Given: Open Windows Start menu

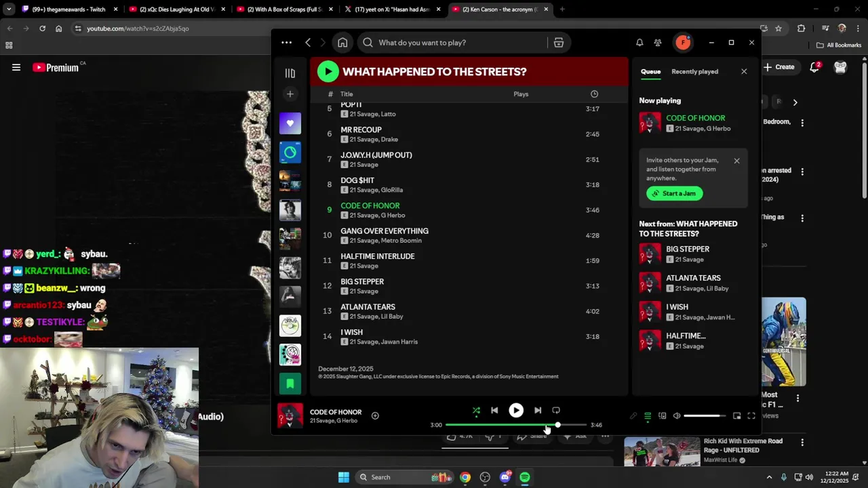Looking at the screenshot, I should [344, 477].
